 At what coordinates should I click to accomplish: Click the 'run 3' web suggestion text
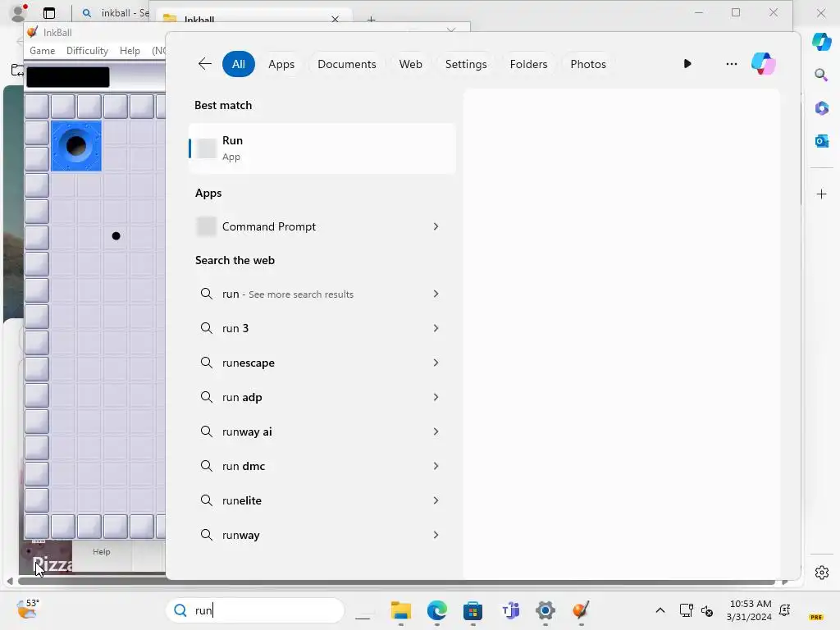click(235, 328)
